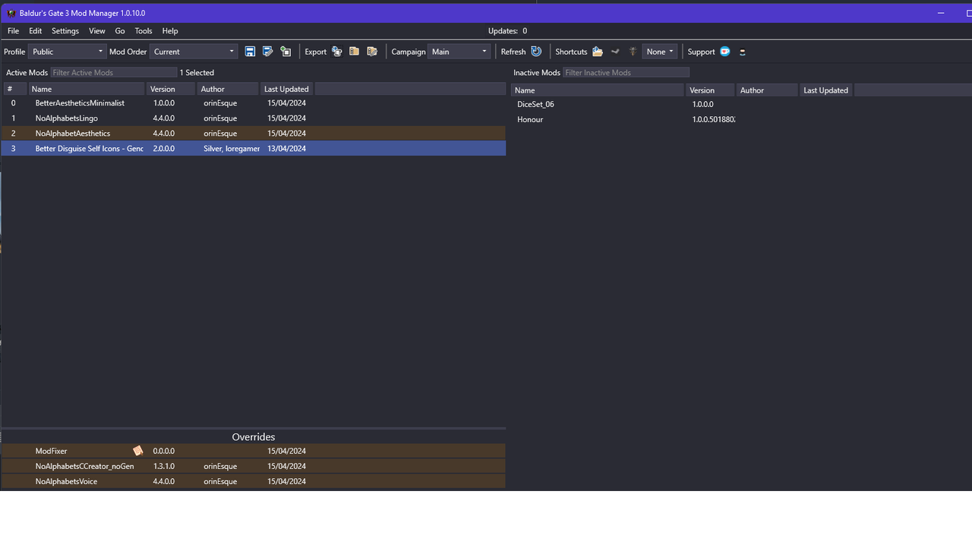Open the Help menu
972x560 pixels.
click(x=170, y=31)
